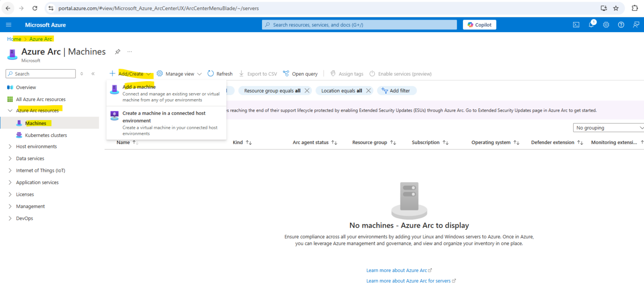This screenshot has width=644, height=293.
Task: Open the No grouping dropdown
Action: point(608,127)
